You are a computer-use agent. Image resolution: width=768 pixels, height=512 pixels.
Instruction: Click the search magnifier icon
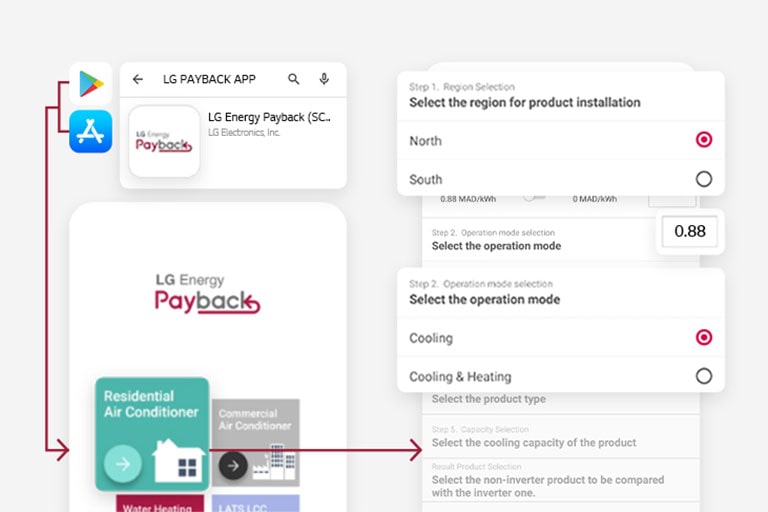click(294, 79)
